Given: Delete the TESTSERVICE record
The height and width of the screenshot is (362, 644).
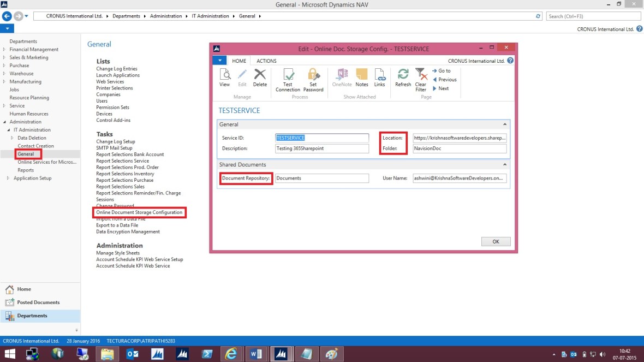Looking at the screenshot, I should [x=260, y=80].
